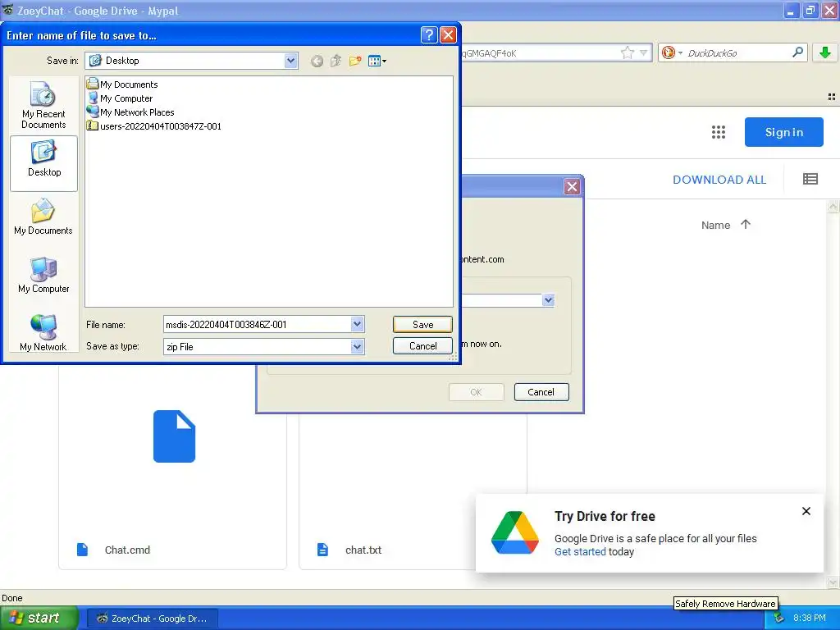Viewport: 840px width, 630px height.
Task: Click the 8:38 PM system clock
Action: tap(809, 619)
